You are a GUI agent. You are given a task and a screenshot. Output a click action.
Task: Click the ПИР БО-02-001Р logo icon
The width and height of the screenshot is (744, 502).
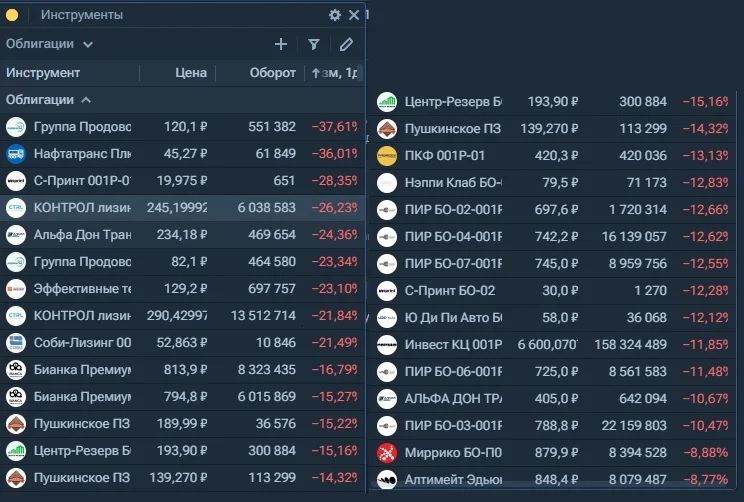tap(387, 210)
